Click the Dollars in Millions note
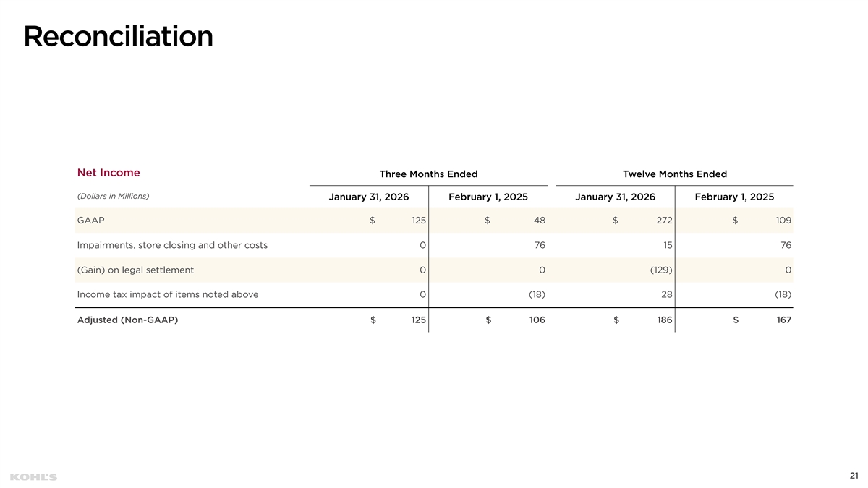868x488 pixels. point(113,196)
